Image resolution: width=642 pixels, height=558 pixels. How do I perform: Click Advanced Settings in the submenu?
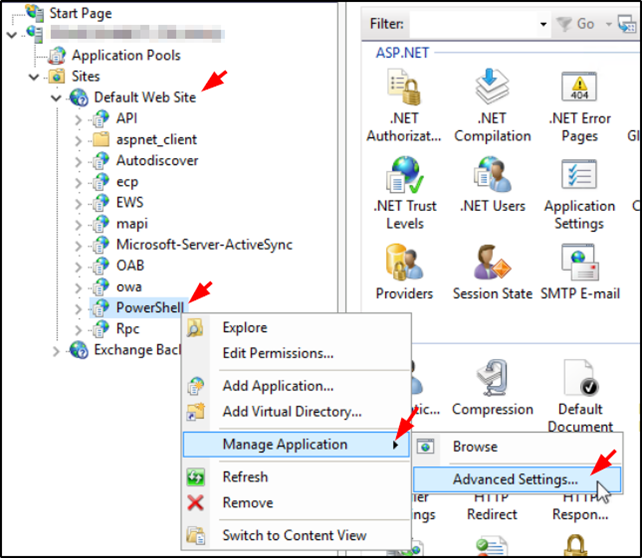pyautogui.click(x=514, y=480)
